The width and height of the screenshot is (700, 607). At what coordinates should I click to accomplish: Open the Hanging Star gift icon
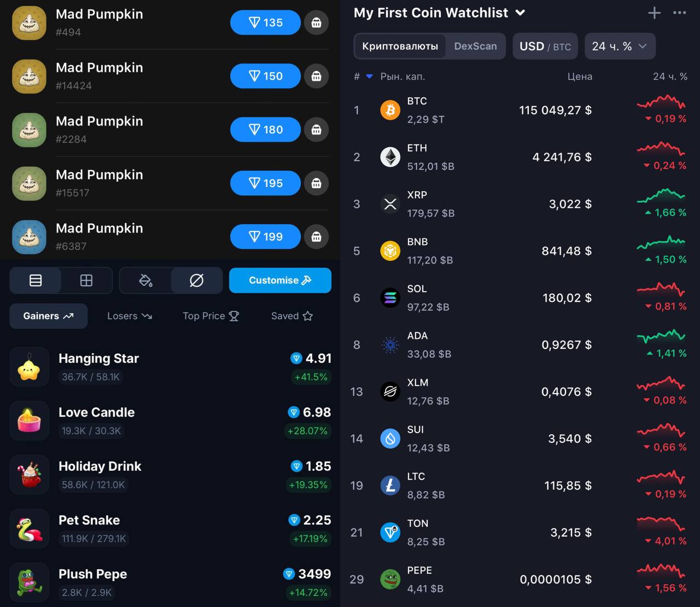29,367
